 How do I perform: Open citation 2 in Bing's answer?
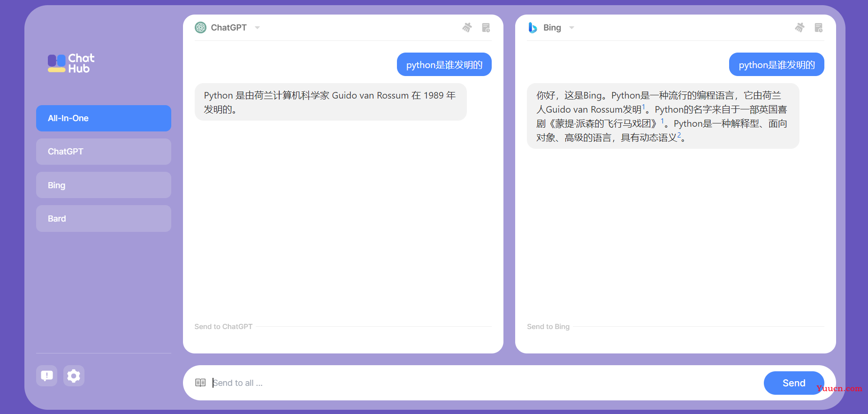point(679,135)
